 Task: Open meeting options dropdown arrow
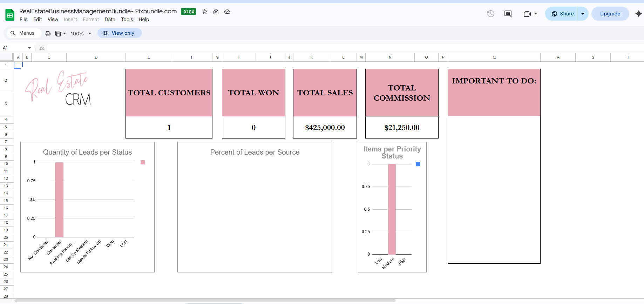click(536, 14)
